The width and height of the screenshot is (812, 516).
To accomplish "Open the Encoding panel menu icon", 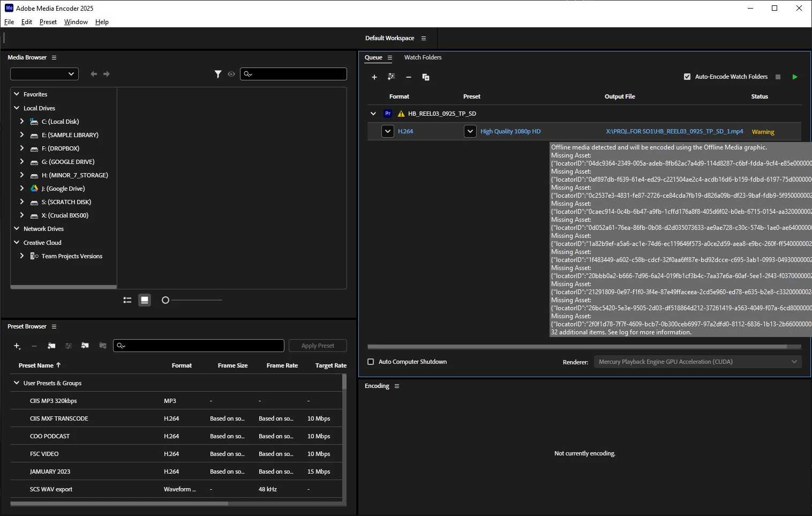I will coord(397,386).
